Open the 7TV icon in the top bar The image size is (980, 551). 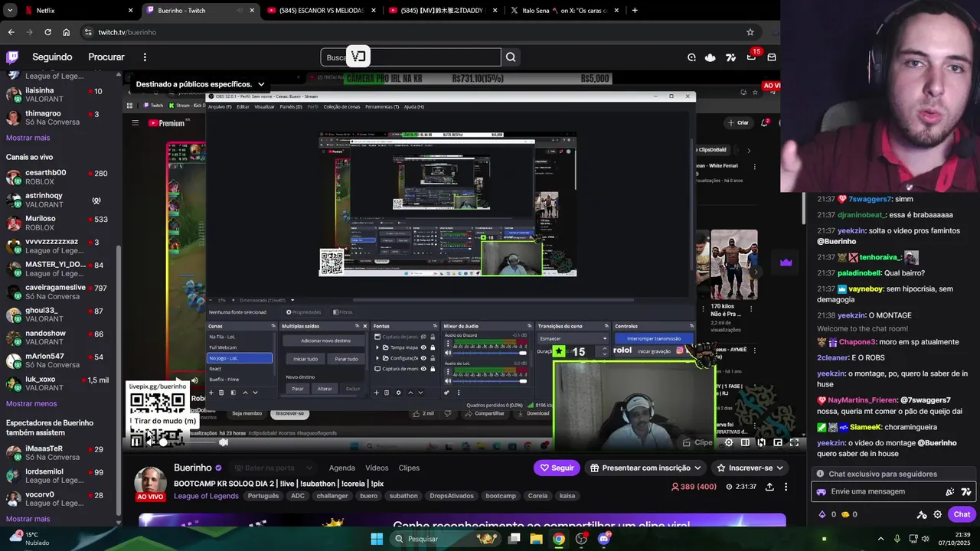[x=731, y=57]
